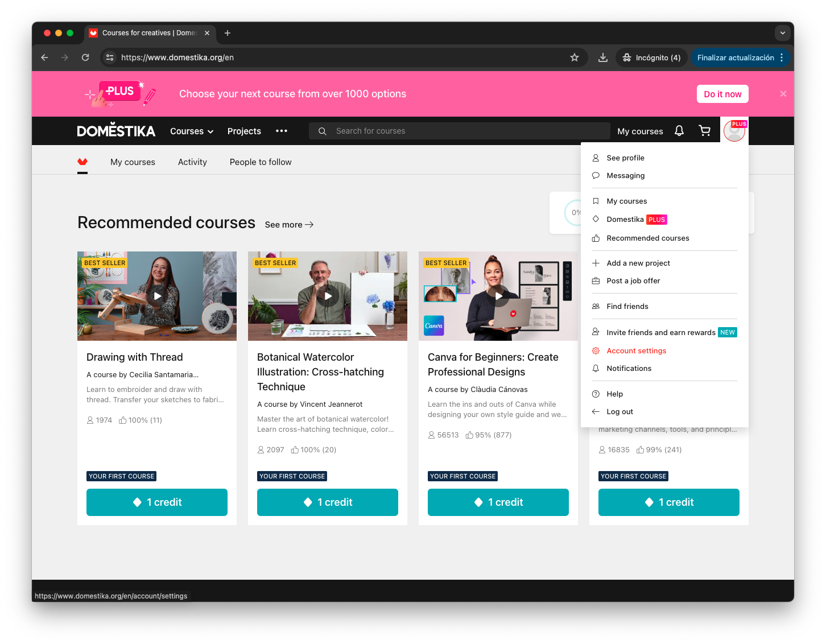Open the three-dots more menu
This screenshot has height=644, width=826.
282,131
